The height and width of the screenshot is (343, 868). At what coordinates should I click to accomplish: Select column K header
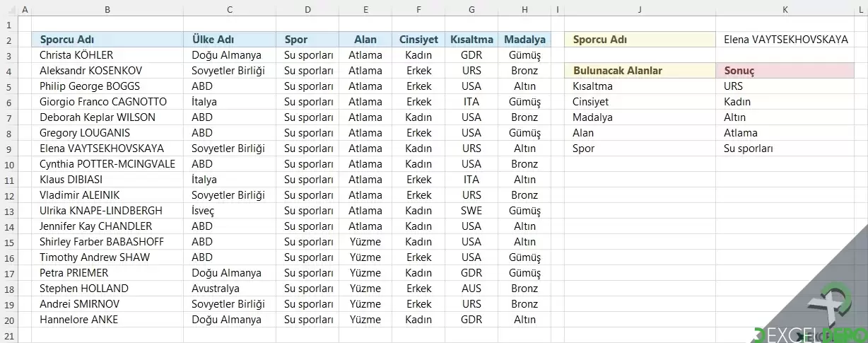(785, 9)
